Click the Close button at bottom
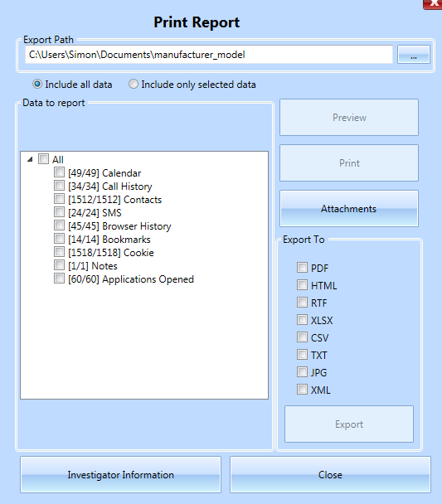Screen dimensions: 442x504 click(330, 475)
